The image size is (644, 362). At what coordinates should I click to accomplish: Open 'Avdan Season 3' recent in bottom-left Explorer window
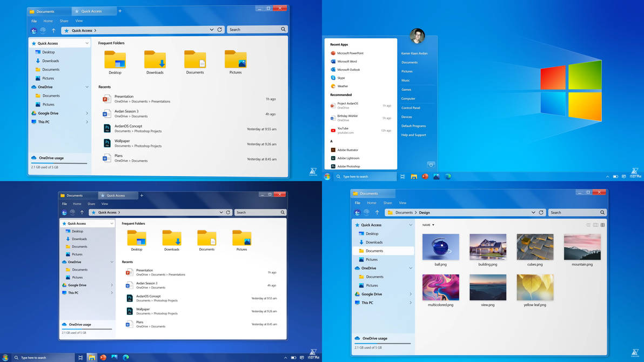(201, 285)
